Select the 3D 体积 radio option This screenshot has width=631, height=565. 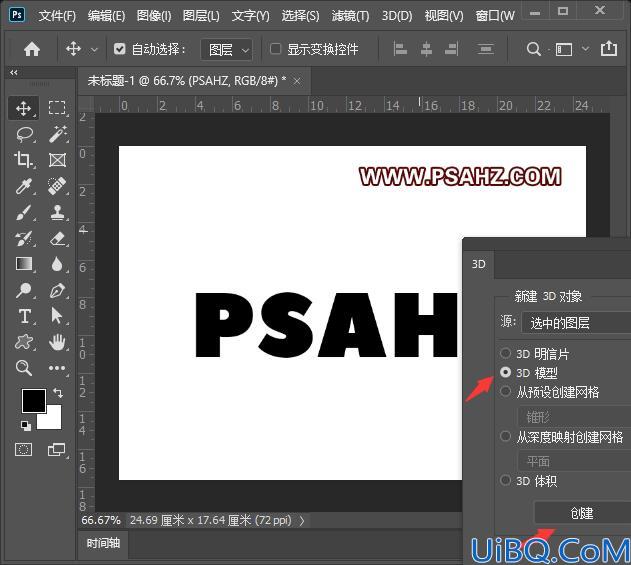505,480
